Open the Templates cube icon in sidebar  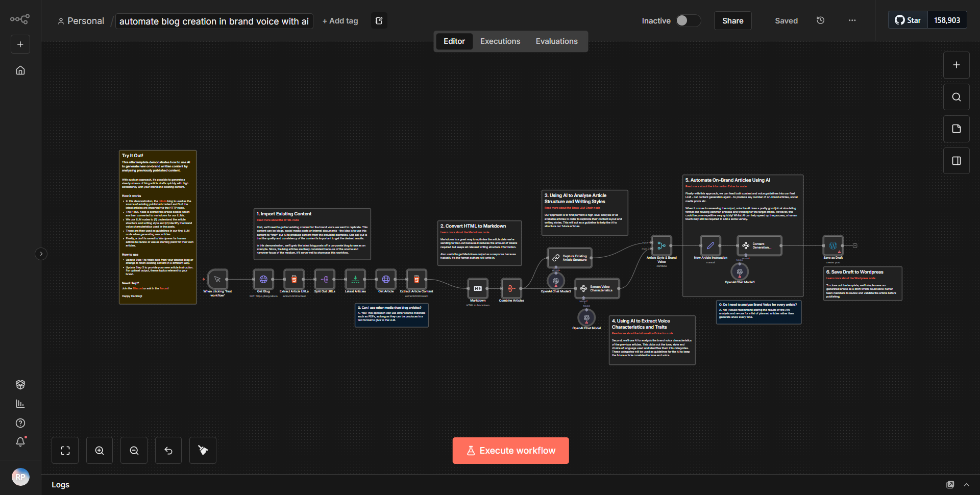point(20,384)
